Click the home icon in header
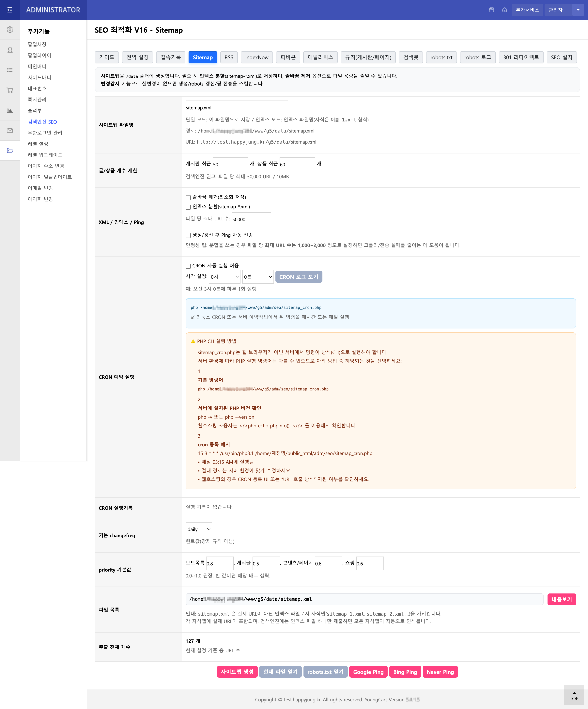 (504, 10)
